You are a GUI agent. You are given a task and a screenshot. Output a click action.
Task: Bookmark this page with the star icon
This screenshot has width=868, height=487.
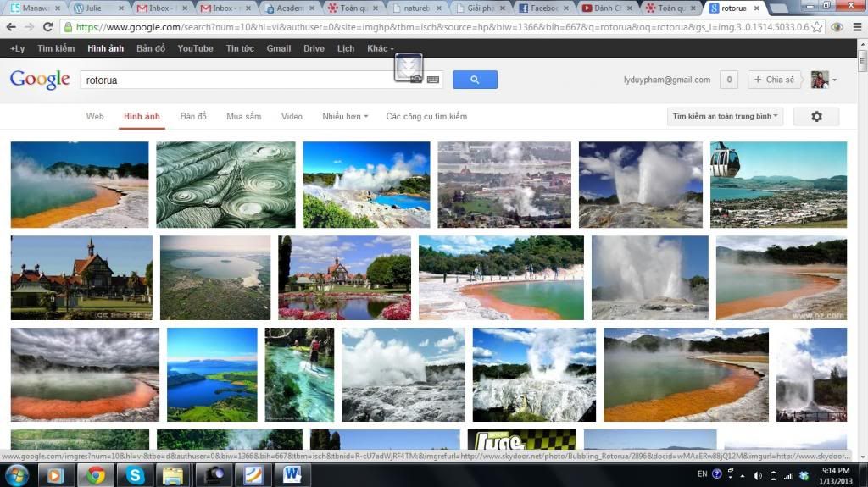point(816,26)
